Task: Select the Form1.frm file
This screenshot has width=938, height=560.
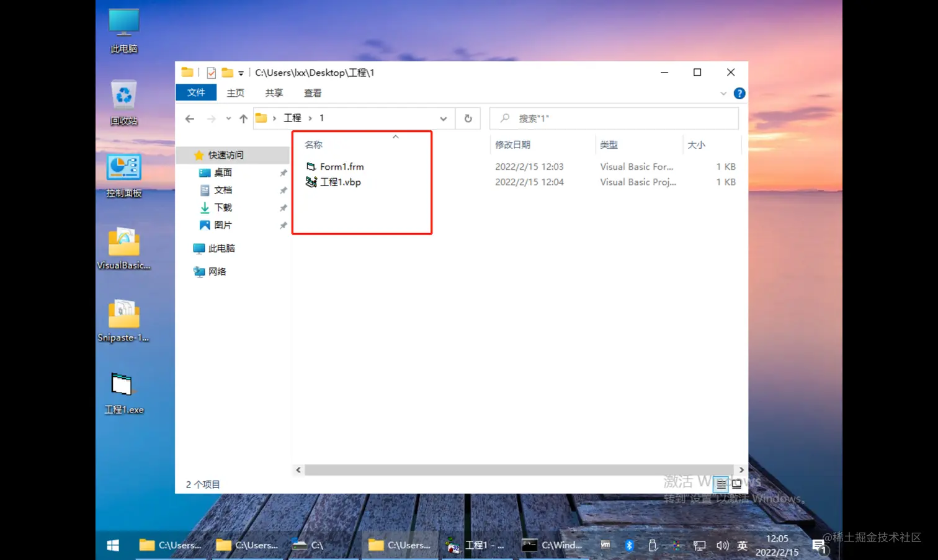Action: [342, 167]
